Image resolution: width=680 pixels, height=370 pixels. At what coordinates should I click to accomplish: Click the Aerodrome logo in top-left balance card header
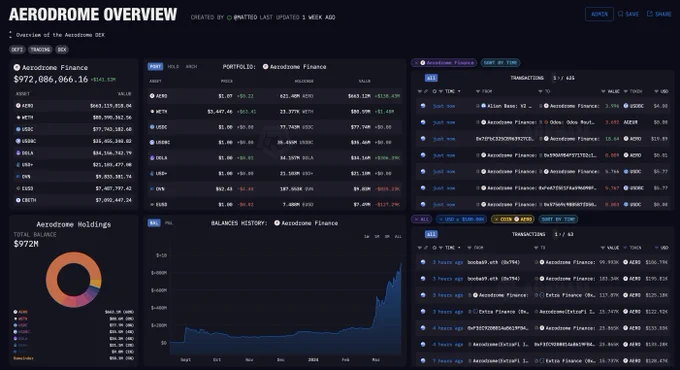pos(17,67)
